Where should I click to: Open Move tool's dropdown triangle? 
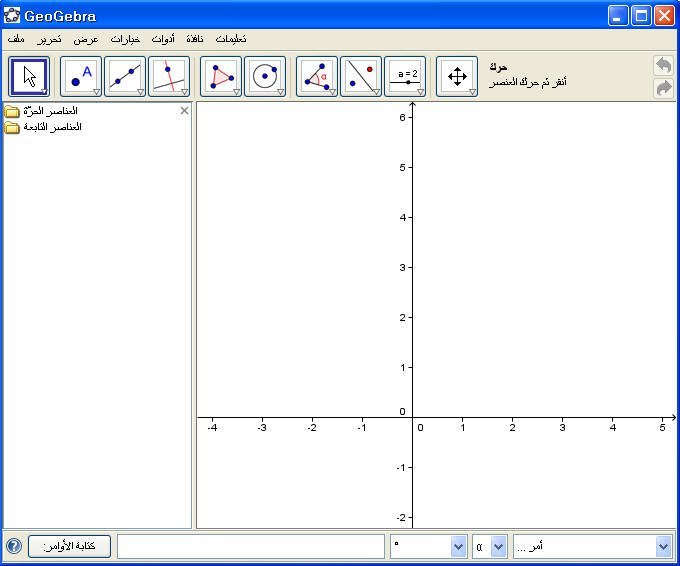pyautogui.click(x=44, y=92)
